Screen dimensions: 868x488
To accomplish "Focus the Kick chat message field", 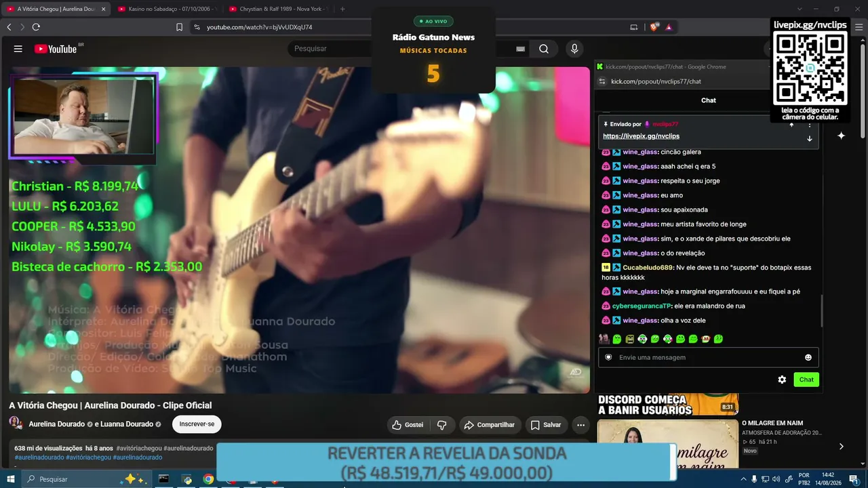I will (x=709, y=357).
